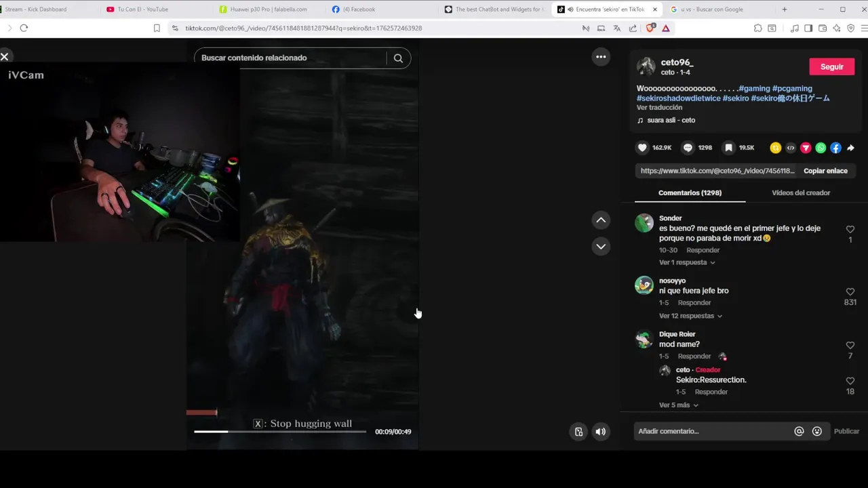Repost video with yellow repost icon
This screenshot has width=868, height=488.
776,148
